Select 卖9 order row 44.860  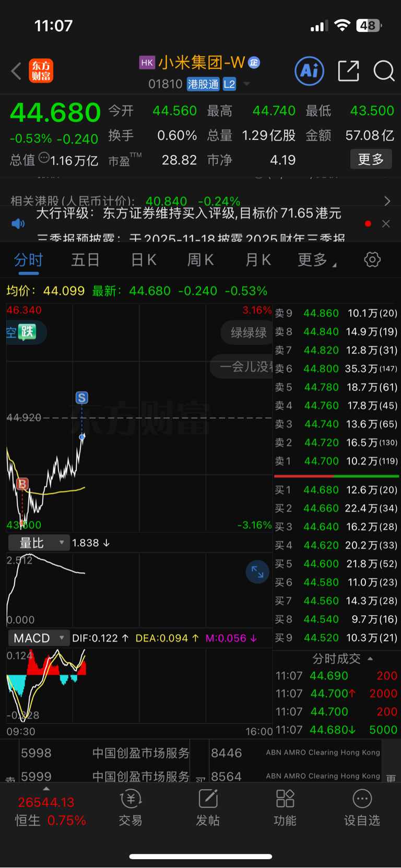[x=336, y=313]
